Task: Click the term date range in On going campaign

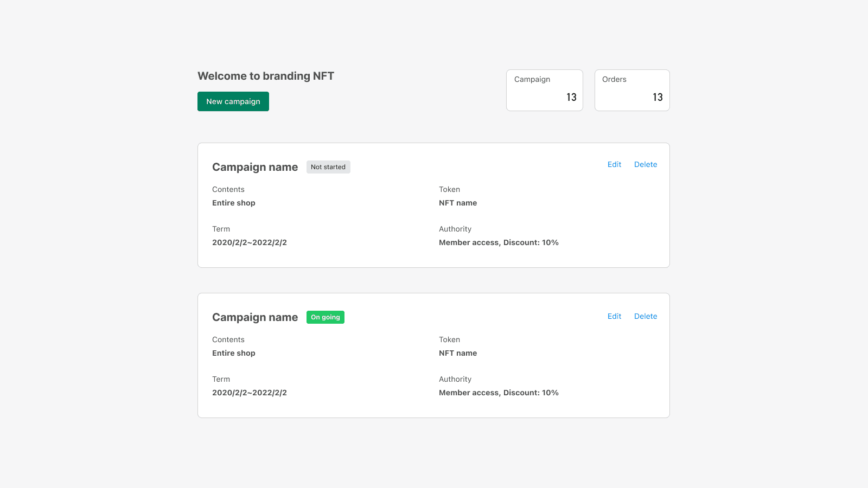Action: (250, 393)
